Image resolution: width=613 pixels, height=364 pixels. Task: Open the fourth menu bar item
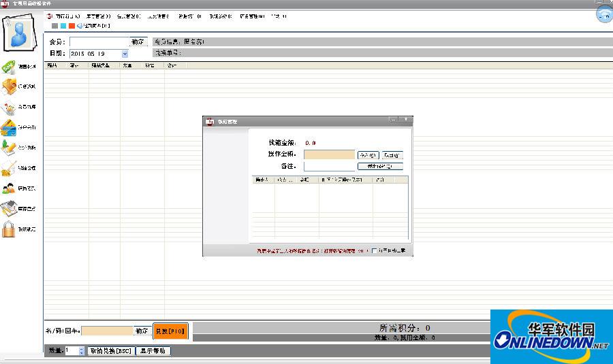click(158, 16)
